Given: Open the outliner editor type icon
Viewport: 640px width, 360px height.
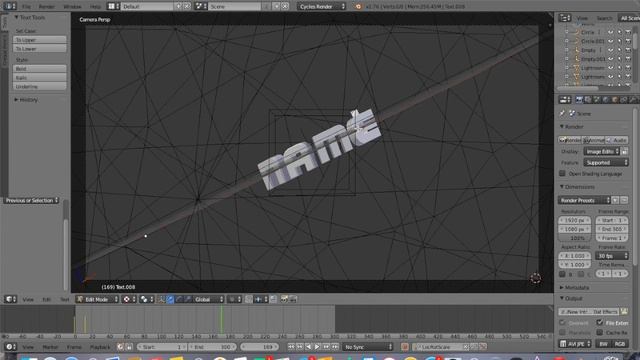Looking at the screenshot, I should coord(564,18).
